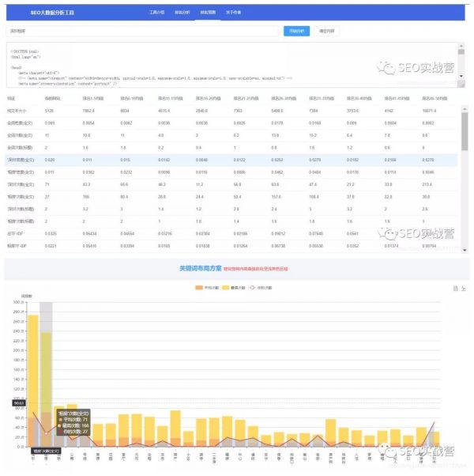Click the 纯文本大小 table row
Viewport: 474px width, 476px height.
pyautogui.click(x=229, y=111)
